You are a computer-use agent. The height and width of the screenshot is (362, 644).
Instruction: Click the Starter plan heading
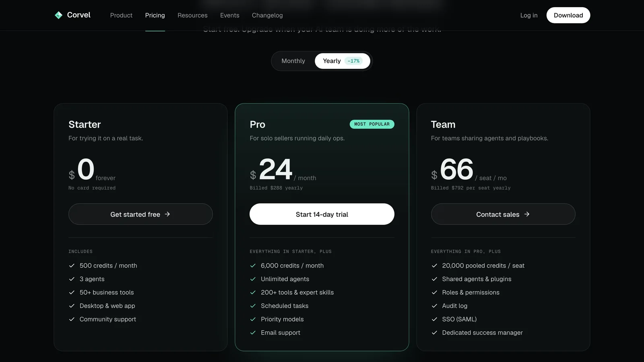(x=85, y=125)
